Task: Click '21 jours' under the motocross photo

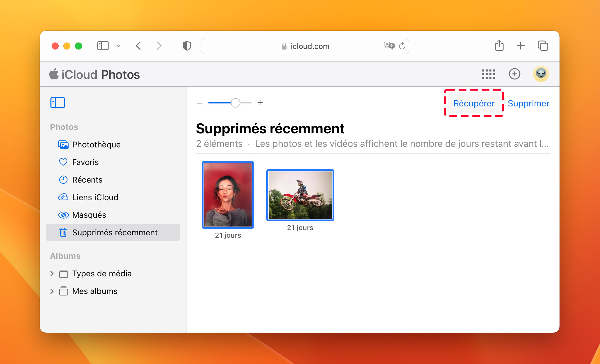Action: coord(300,228)
